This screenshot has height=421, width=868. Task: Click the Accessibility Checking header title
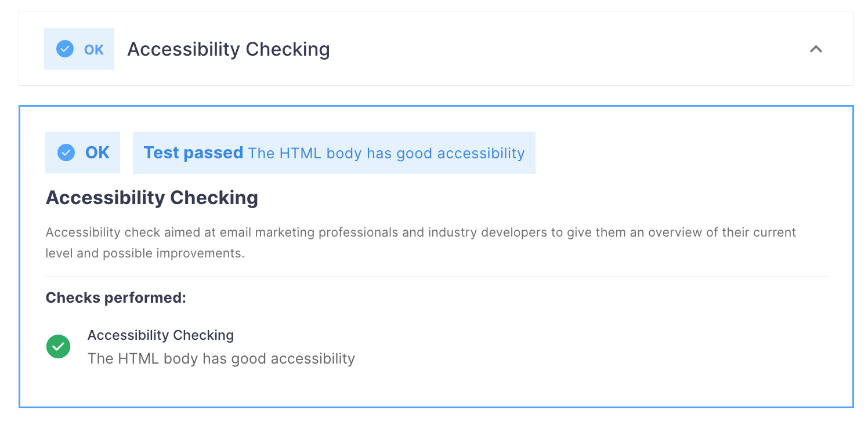pyautogui.click(x=229, y=49)
